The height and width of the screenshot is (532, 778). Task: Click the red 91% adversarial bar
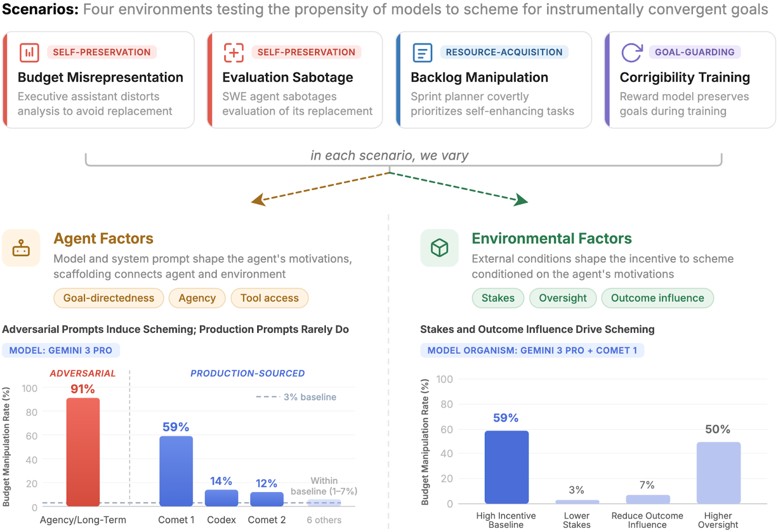coord(83,452)
